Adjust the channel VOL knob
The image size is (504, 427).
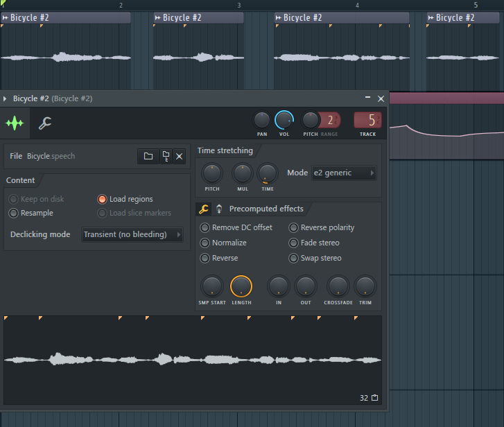click(284, 120)
